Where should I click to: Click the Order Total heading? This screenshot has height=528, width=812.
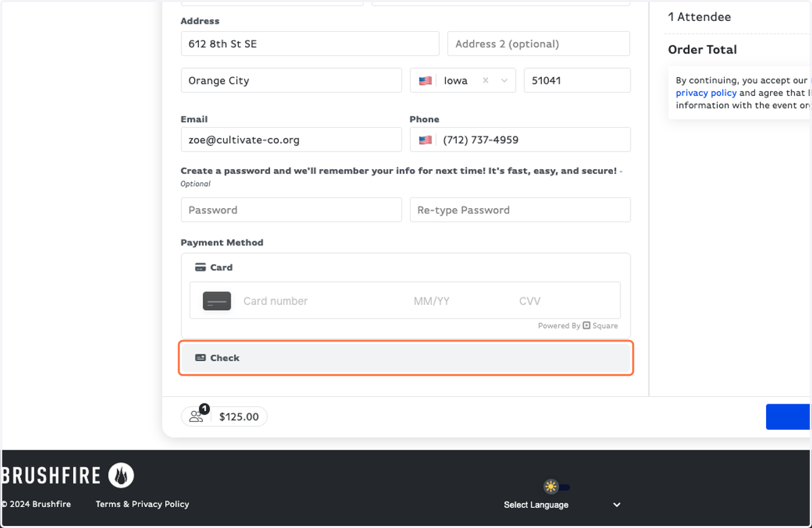pyautogui.click(x=702, y=49)
